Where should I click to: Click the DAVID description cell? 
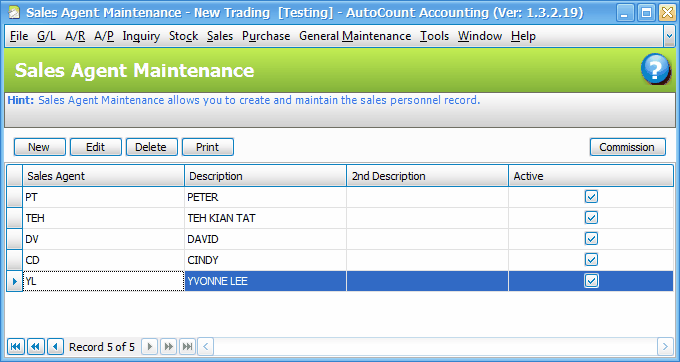(x=265, y=239)
